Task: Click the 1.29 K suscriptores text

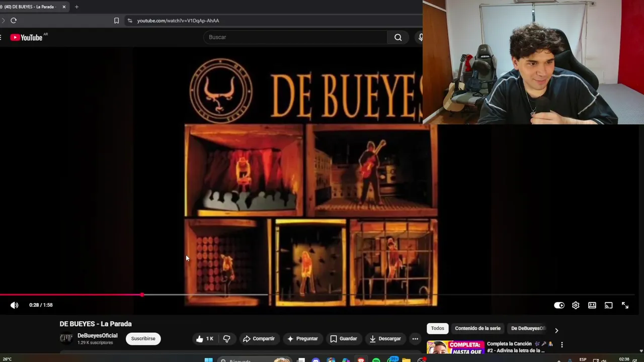Action: click(x=95, y=343)
